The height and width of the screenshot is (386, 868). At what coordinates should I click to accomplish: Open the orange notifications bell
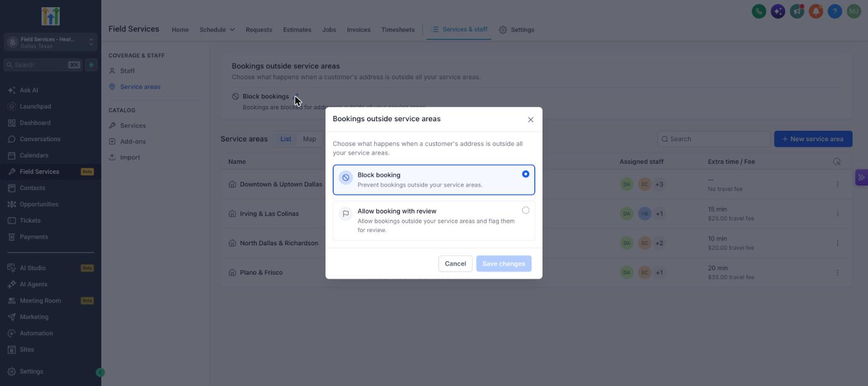815,11
